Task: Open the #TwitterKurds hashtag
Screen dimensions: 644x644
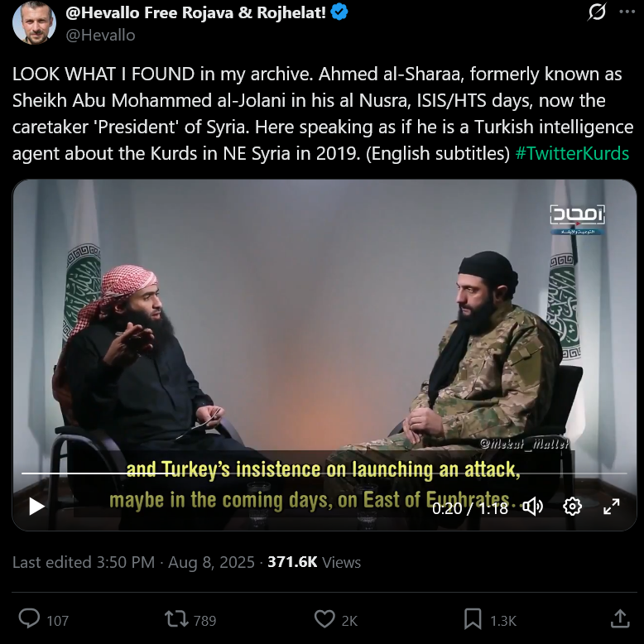Action: pos(572,153)
